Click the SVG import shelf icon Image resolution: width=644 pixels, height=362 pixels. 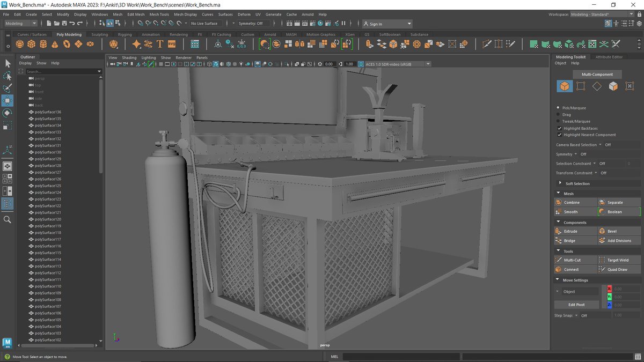tap(172, 44)
